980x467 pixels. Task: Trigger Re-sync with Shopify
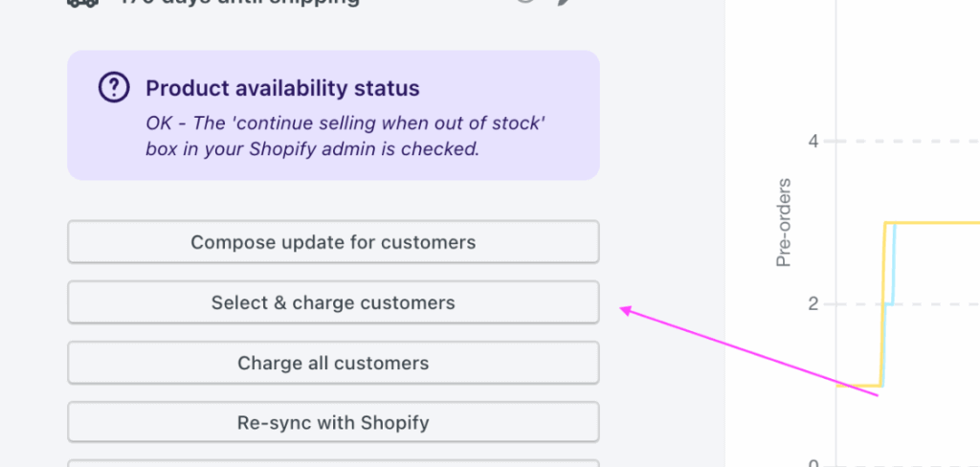click(x=333, y=422)
